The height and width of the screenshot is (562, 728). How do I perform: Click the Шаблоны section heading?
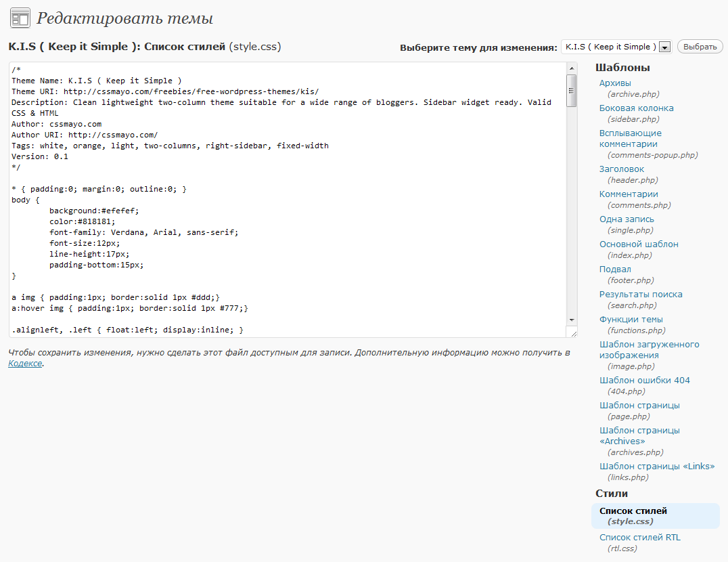[x=622, y=68]
